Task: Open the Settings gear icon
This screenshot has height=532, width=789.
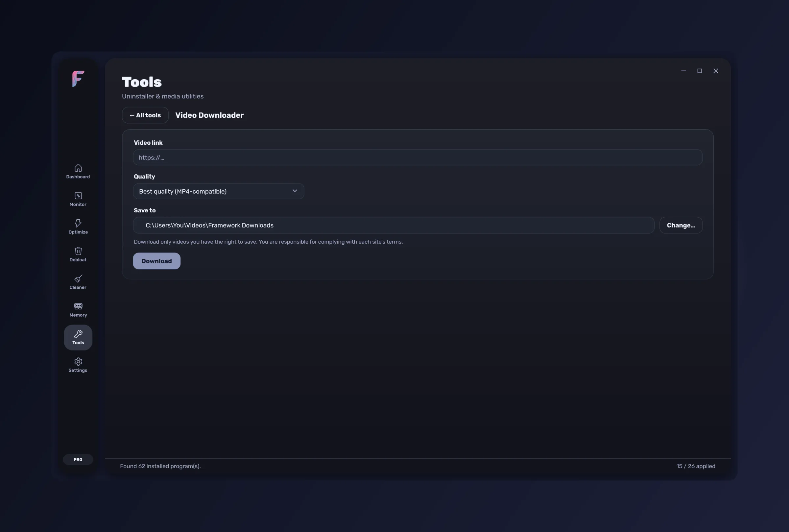Action: pos(78,362)
